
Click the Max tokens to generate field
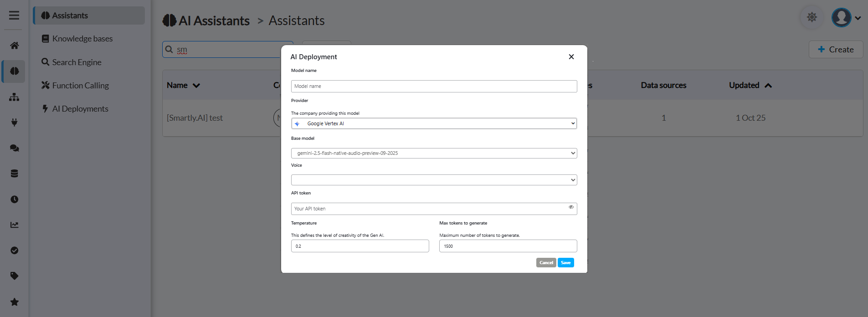[x=508, y=246]
